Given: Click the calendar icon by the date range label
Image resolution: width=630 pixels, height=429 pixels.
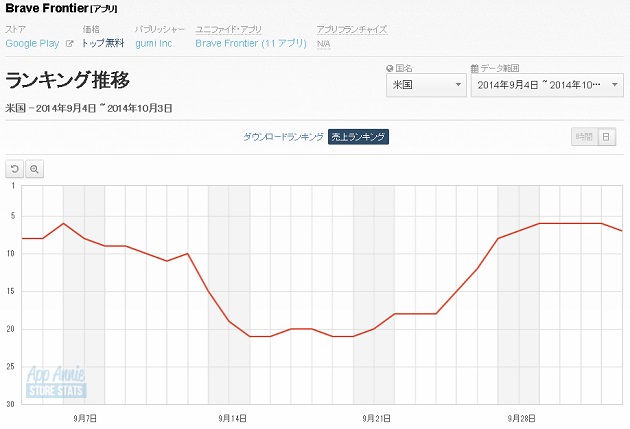Looking at the screenshot, I should [474, 68].
